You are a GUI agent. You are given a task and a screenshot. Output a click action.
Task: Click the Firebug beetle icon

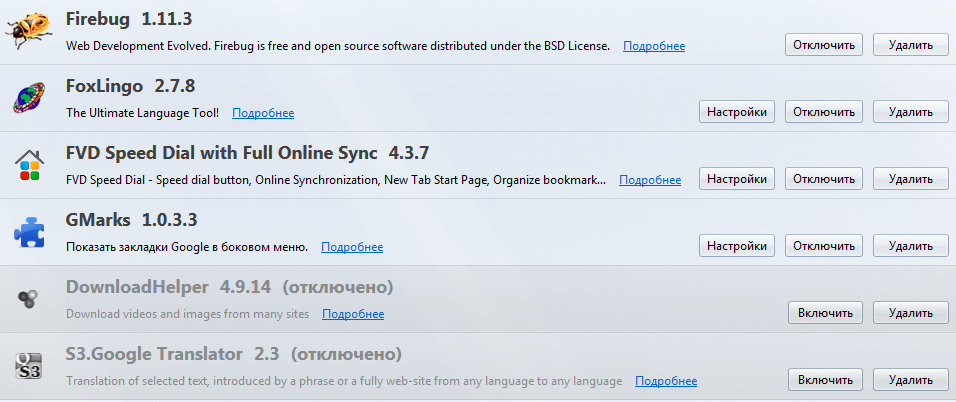click(28, 31)
